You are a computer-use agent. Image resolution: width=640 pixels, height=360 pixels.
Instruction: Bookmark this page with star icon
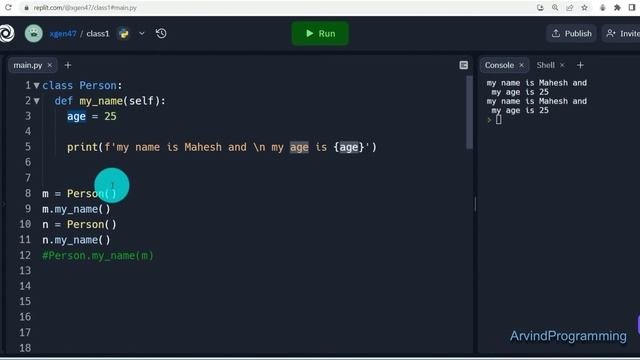584,7
